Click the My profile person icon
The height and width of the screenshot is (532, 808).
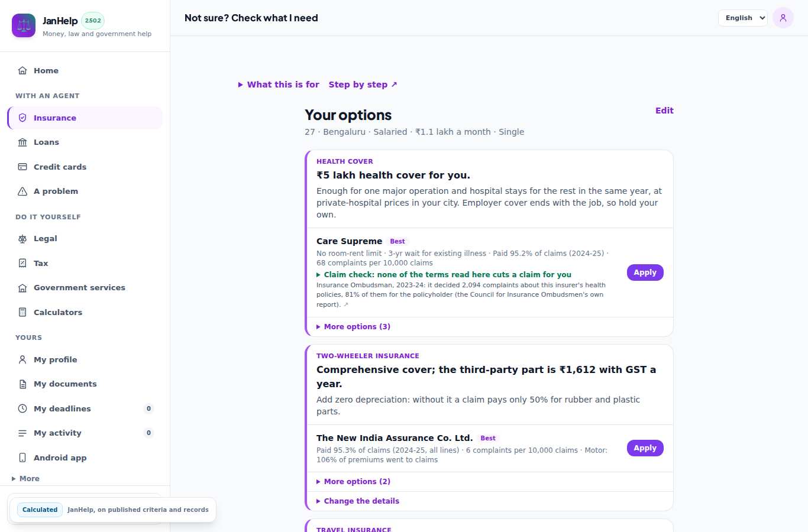(x=22, y=359)
